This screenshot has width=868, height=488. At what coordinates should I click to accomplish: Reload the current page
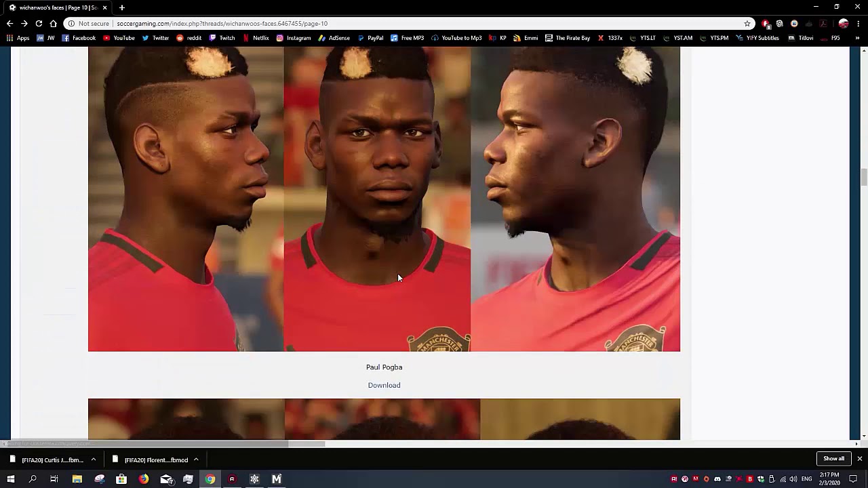tap(39, 23)
